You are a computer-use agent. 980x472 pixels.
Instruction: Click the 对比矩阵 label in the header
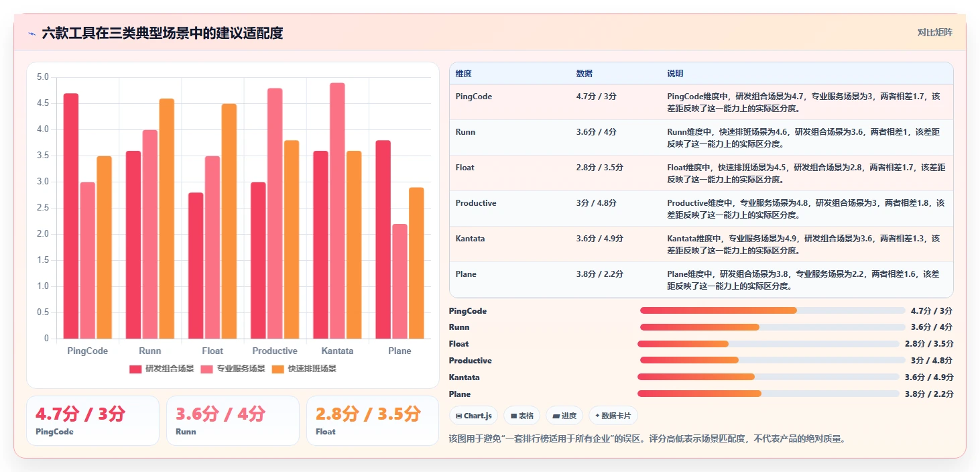pos(935,32)
